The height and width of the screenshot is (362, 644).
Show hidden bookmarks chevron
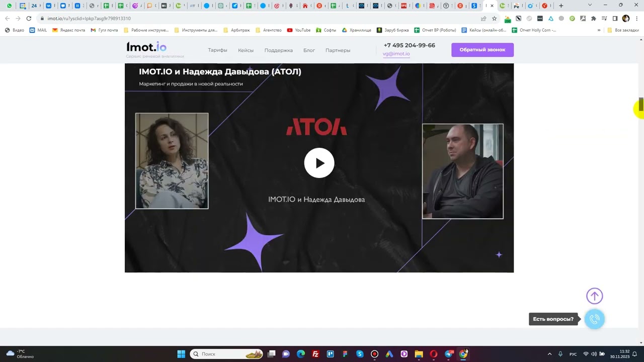tap(599, 30)
